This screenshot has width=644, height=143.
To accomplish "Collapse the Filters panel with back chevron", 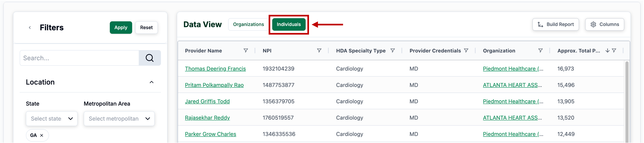I will [30, 28].
